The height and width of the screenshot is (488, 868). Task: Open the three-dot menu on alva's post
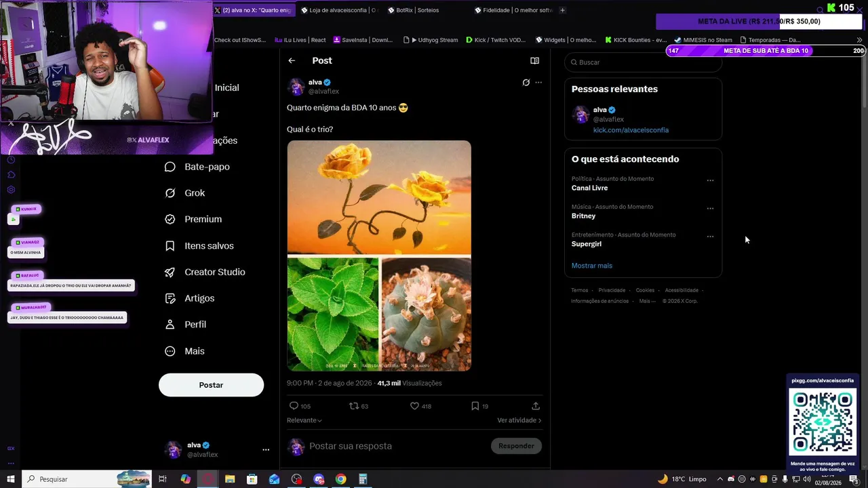(x=538, y=83)
